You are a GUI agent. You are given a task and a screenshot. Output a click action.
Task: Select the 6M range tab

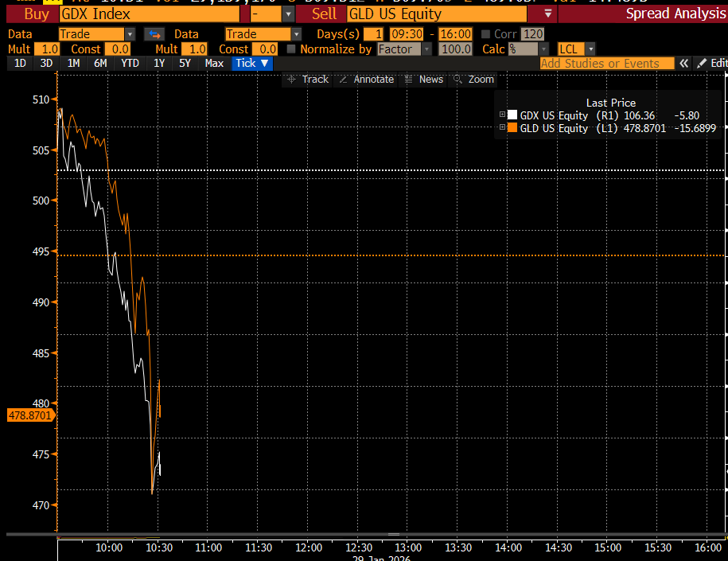tap(100, 63)
